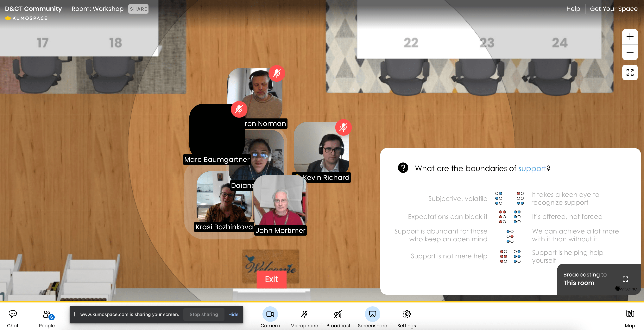Image resolution: width=644 pixels, height=330 pixels.
Task: Toggle the Screenshare button
Action: (x=372, y=318)
